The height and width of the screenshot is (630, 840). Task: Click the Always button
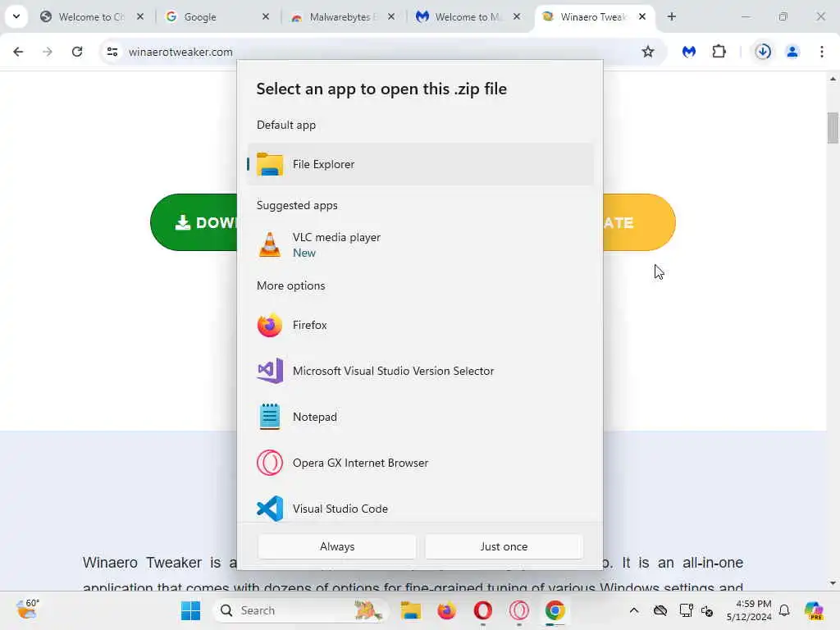(x=337, y=546)
